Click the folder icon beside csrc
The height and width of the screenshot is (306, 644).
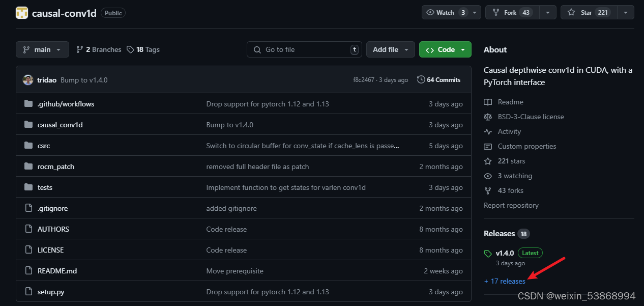coord(28,146)
